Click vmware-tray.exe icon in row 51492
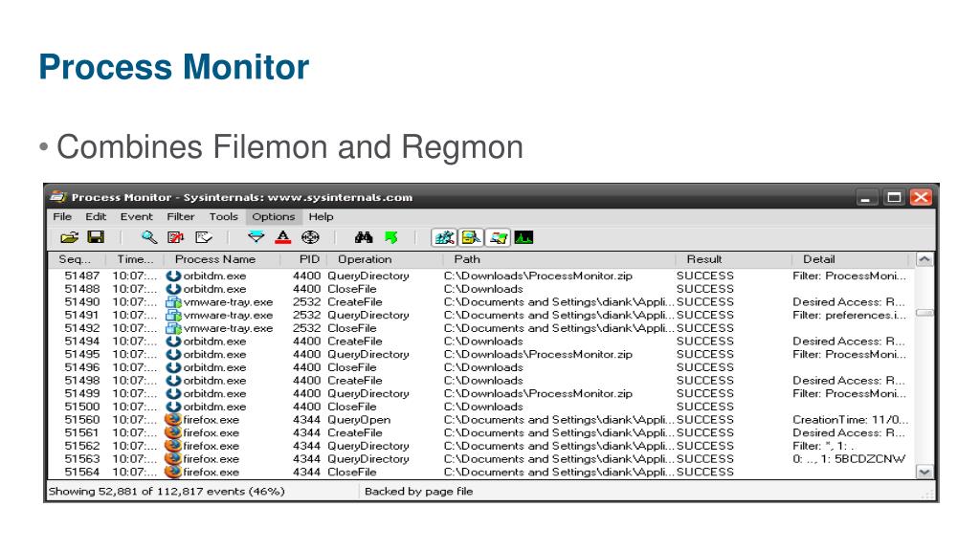Image resolution: width=980 pixels, height=551 pixels. (173, 328)
